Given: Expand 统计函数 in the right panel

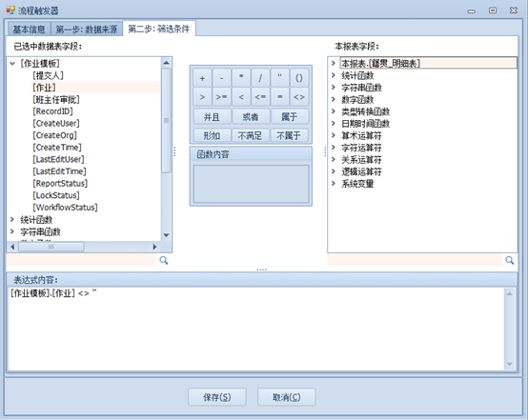Looking at the screenshot, I should [333, 75].
